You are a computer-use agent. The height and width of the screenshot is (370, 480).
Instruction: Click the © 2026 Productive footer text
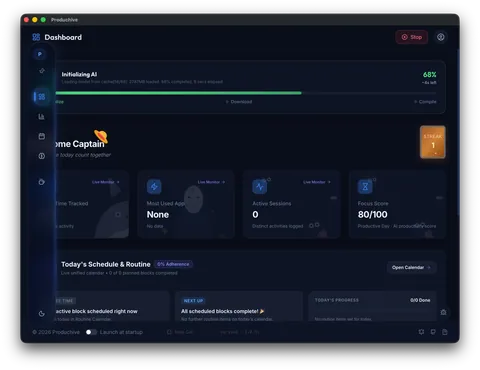[x=56, y=332]
